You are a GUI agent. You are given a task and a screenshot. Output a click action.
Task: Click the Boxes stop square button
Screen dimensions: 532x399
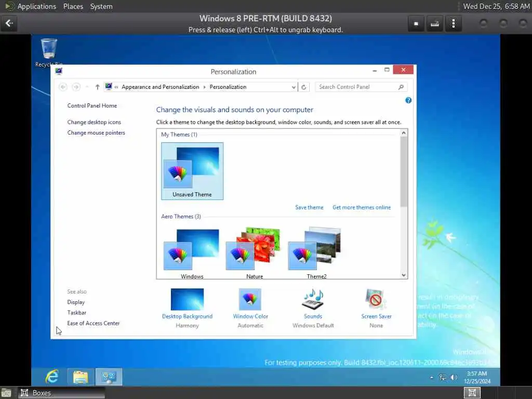(x=416, y=24)
